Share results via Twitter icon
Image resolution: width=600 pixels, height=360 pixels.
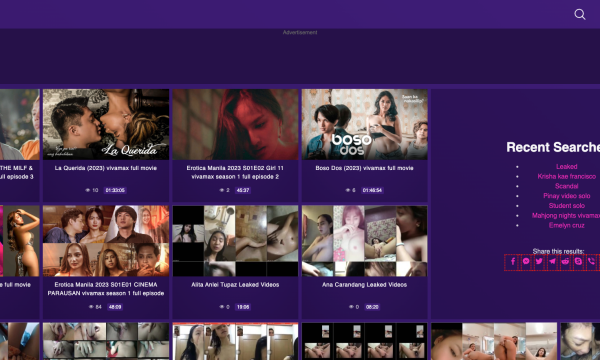[x=539, y=262]
